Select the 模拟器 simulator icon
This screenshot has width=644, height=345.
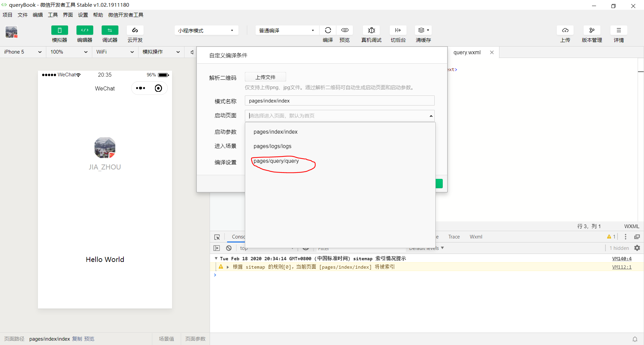tap(59, 33)
